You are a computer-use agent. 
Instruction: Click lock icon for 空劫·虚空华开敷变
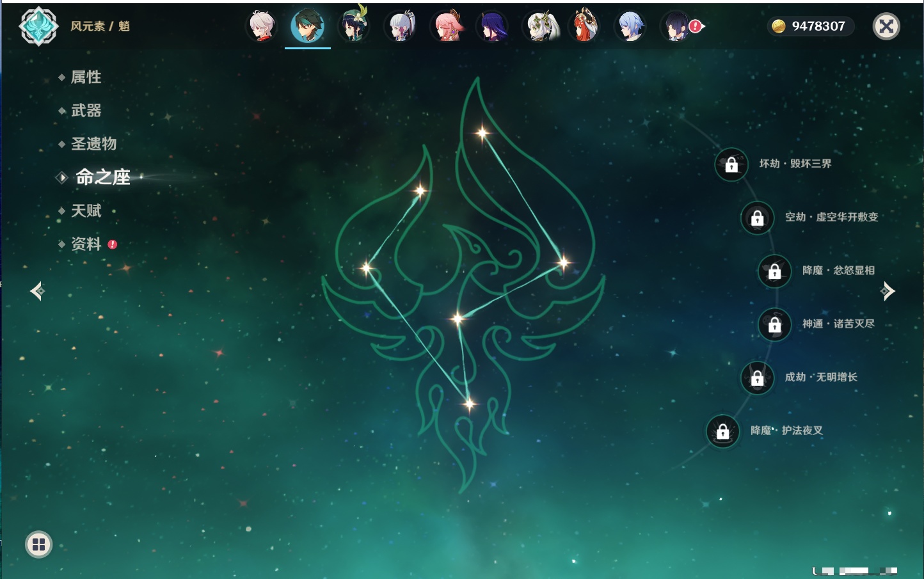(758, 218)
